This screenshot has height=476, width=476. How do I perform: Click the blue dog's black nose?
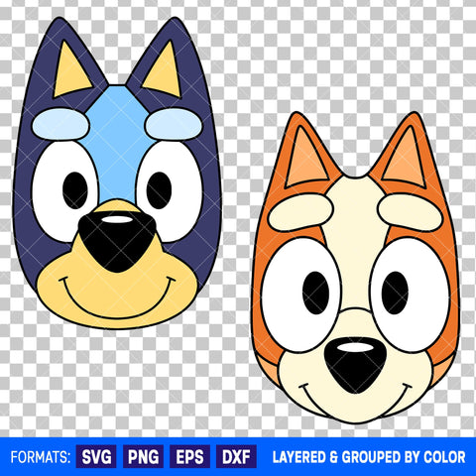117,242
